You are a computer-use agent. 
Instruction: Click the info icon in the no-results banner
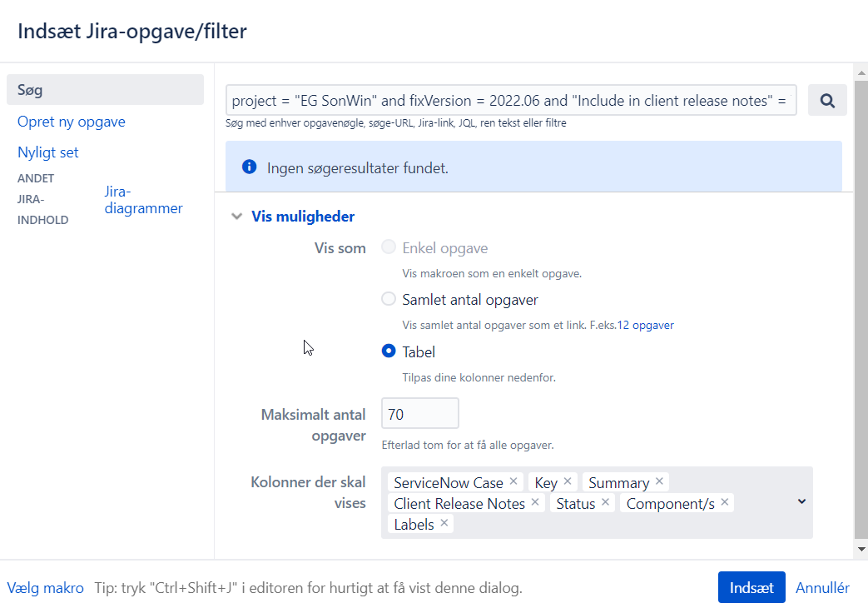[x=249, y=167]
